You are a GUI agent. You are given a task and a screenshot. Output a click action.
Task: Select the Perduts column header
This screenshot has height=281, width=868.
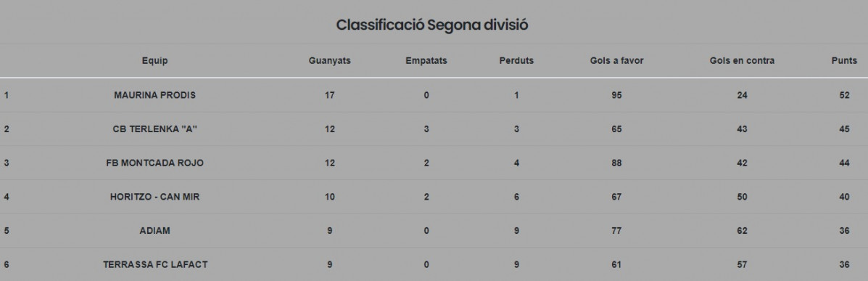tap(516, 61)
